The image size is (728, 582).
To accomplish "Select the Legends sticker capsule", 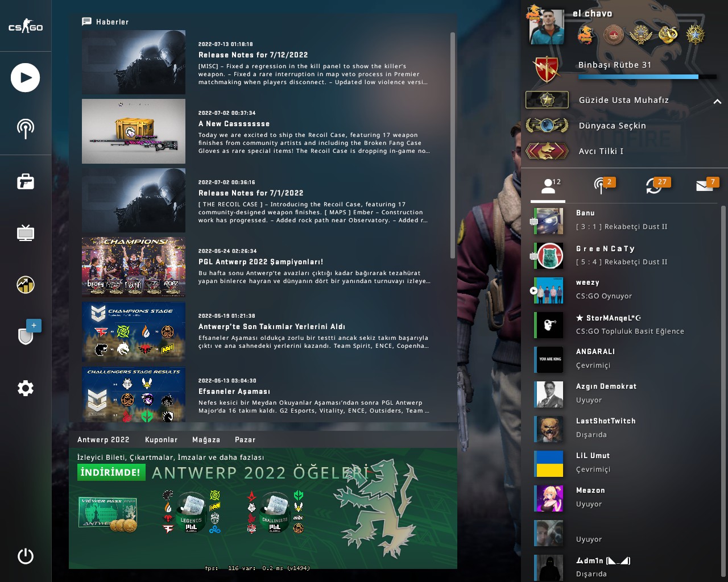I will [x=191, y=512].
